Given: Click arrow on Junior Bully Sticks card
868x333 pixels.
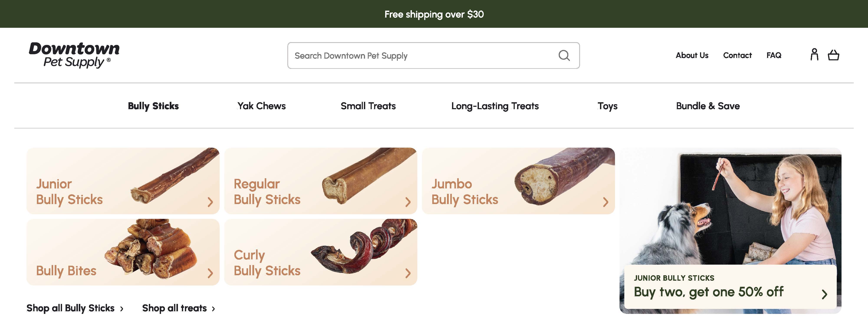Looking at the screenshot, I should [x=210, y=202].
